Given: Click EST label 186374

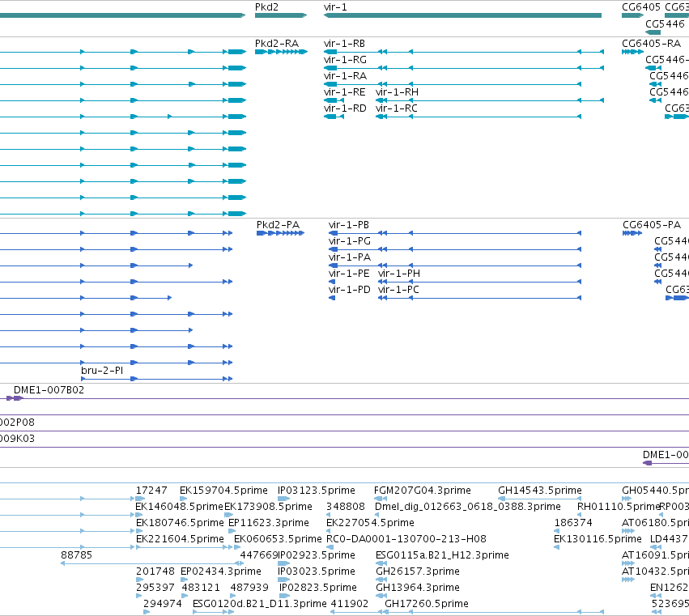Looking at the screenshot, I should pyautogui.click(x=573, y=523).
